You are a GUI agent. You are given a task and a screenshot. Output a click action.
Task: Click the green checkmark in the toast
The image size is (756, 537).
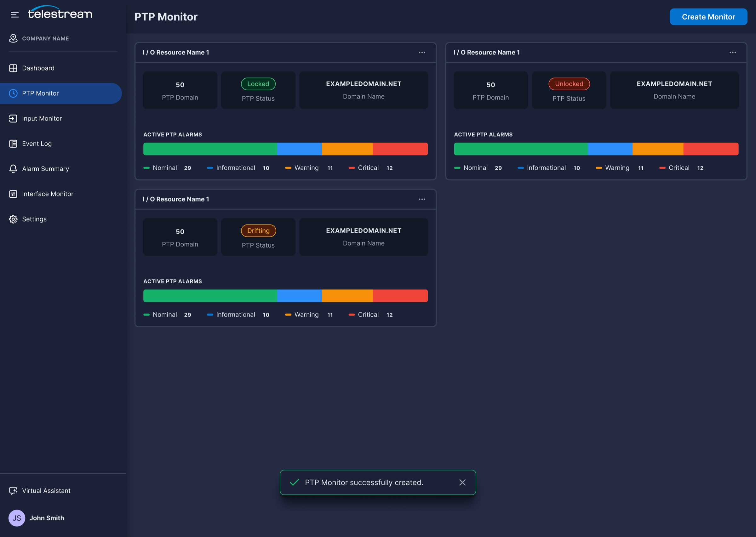[x=295, y=483]
